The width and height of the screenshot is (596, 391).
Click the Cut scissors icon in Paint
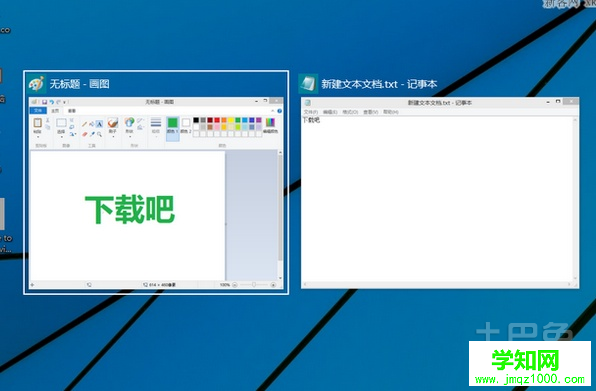coord(48,120)
